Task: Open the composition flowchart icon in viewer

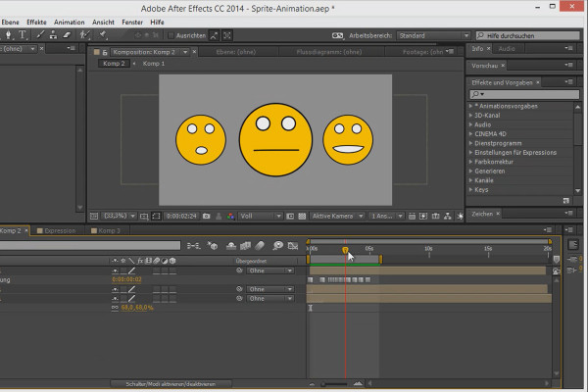Action: click(x=448, y=216)
